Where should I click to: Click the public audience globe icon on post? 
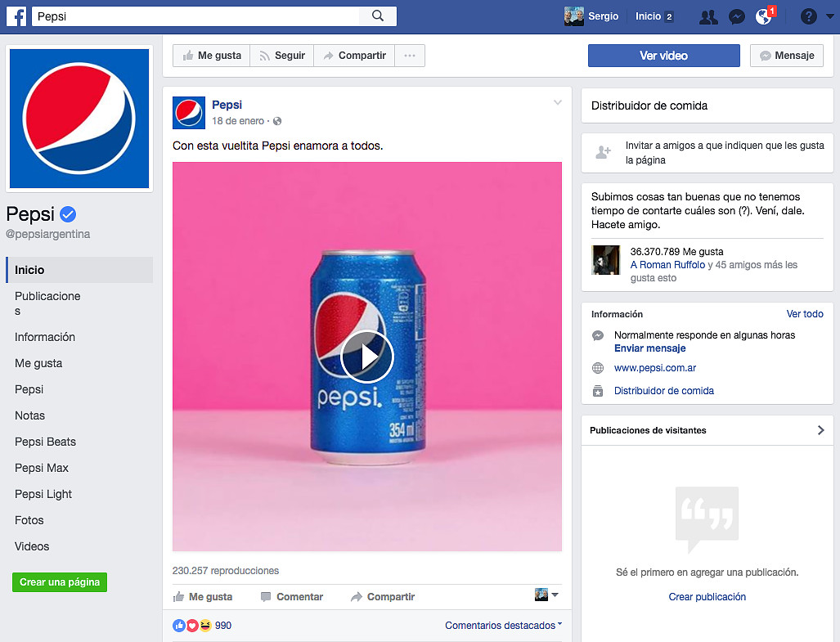point(277,121)
